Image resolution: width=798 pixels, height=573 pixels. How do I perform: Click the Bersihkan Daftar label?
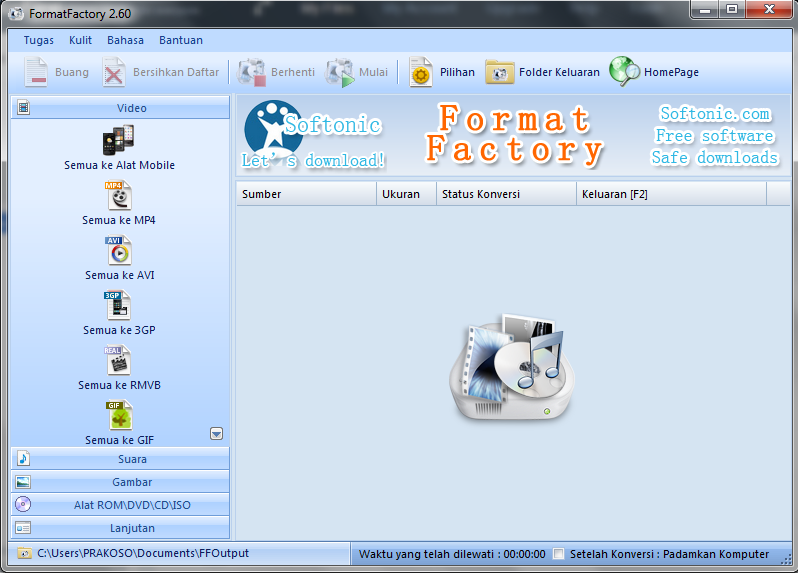[176, 72]
